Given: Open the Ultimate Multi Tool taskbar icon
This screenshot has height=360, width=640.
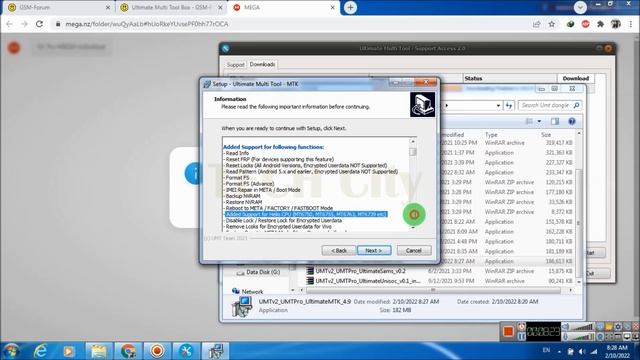Looking at the screenshot, I should point(186,351).
